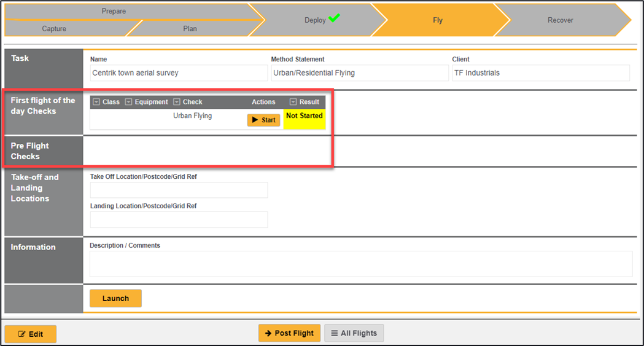
Task: Click the green checkmark on Deploy step
Action: point(334,18)
